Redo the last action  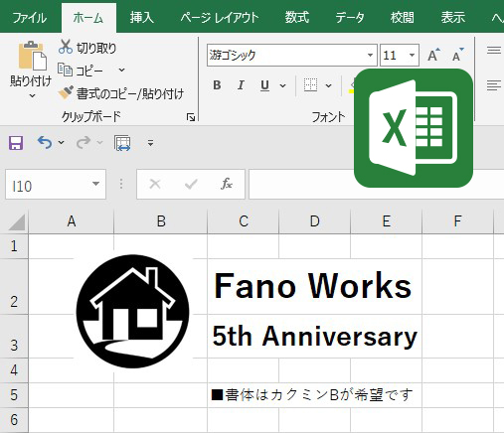point(84,143)
